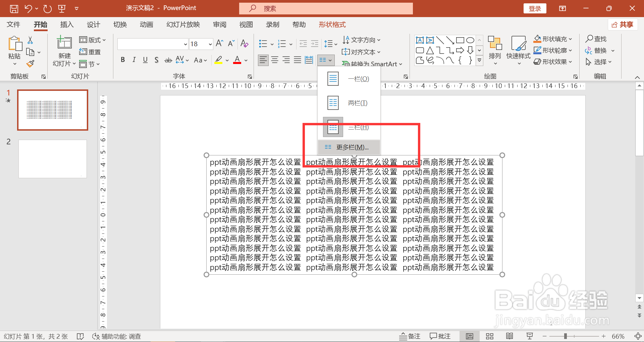The width and height of the screenshot is (644, 342).
Task: Open font size dropdown showing 18
Action: point(210,44)
